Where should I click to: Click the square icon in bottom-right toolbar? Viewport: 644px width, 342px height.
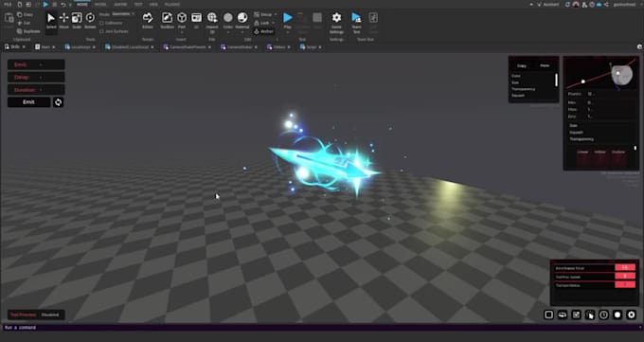tap(548, 315)
